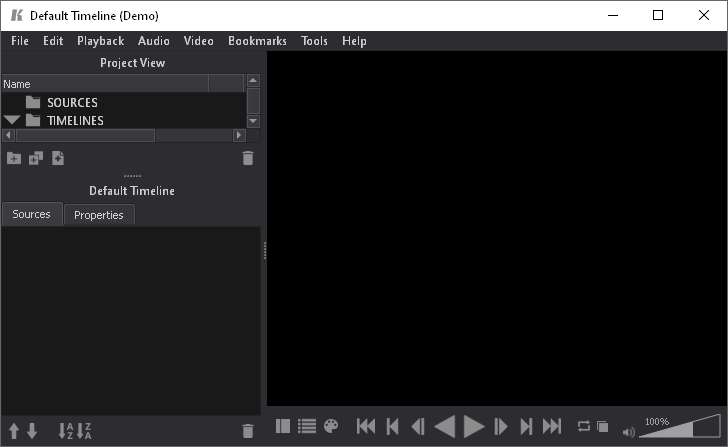Click the sources list trash icon
Image resolution: width=728 pixels, height=447 pixels.
pos(248,431)
